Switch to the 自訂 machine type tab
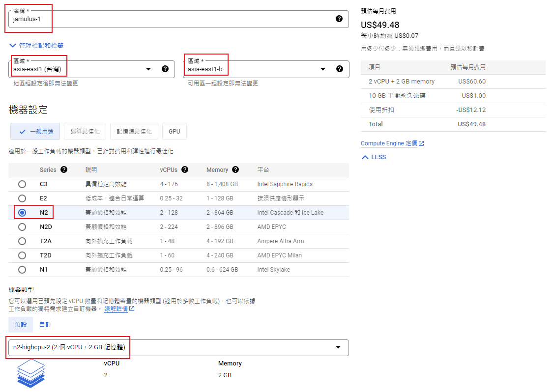Viewport: 553px width, 392px height. tap(45, 325)
